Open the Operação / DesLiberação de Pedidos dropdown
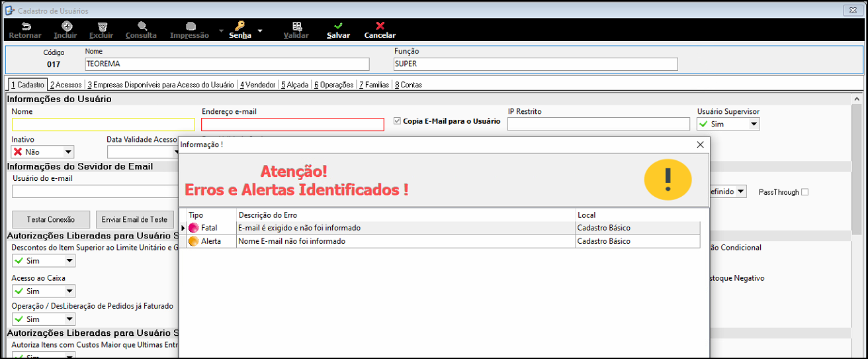This screenshot has width=868, height=359. point(69,319)
